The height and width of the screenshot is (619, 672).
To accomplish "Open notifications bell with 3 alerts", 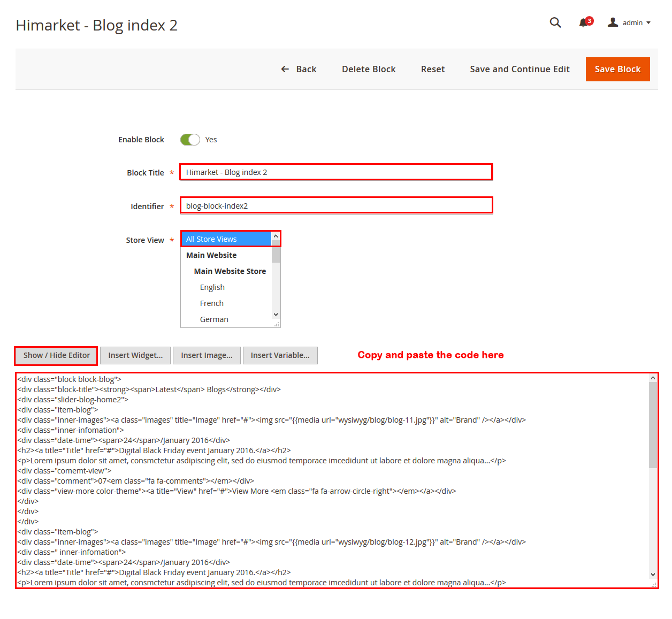I will click(586, 22).
